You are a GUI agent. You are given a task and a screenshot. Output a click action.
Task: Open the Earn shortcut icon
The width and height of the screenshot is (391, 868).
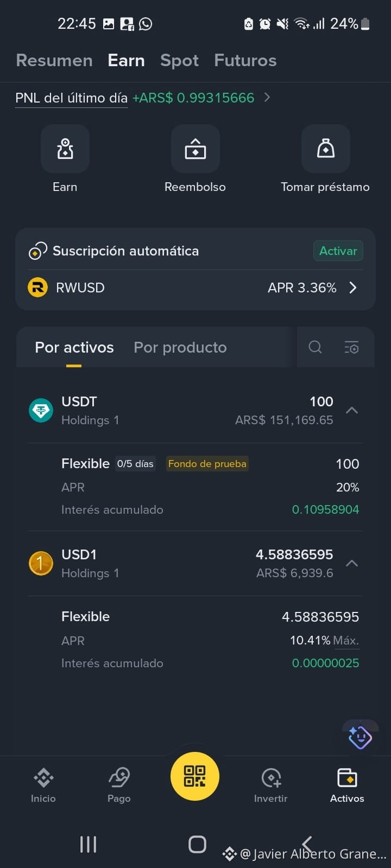65,149
